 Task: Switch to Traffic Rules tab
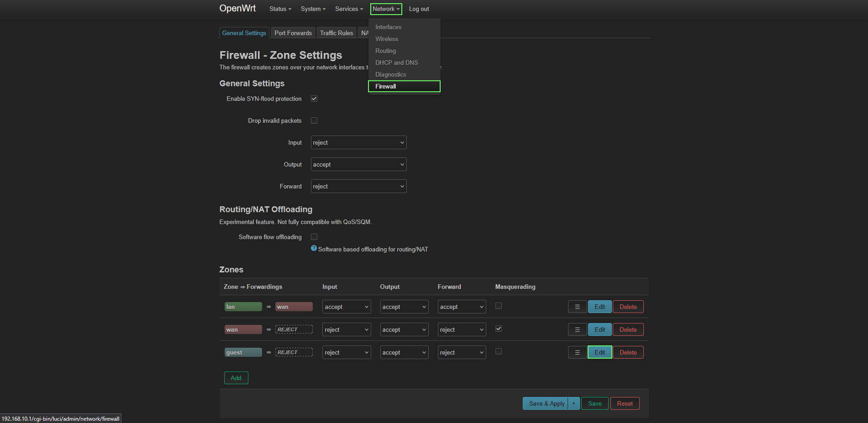click(x=337, y=33)
